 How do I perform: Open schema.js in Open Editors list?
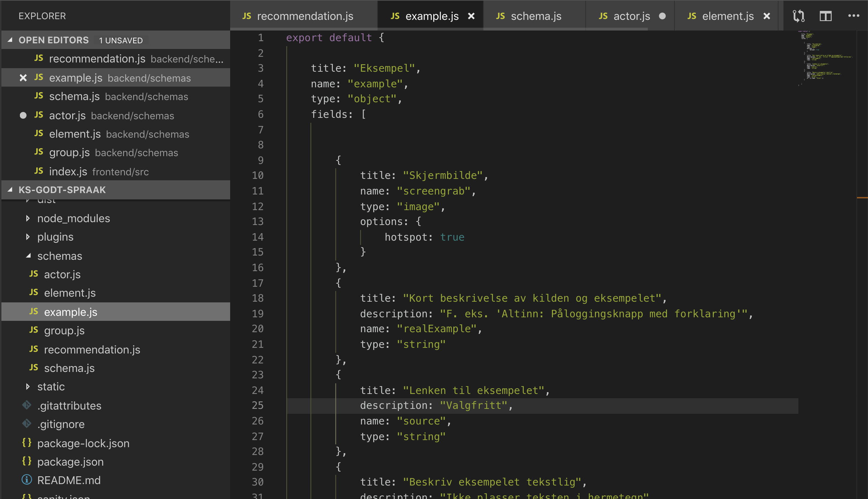click(x=115, y=96)
